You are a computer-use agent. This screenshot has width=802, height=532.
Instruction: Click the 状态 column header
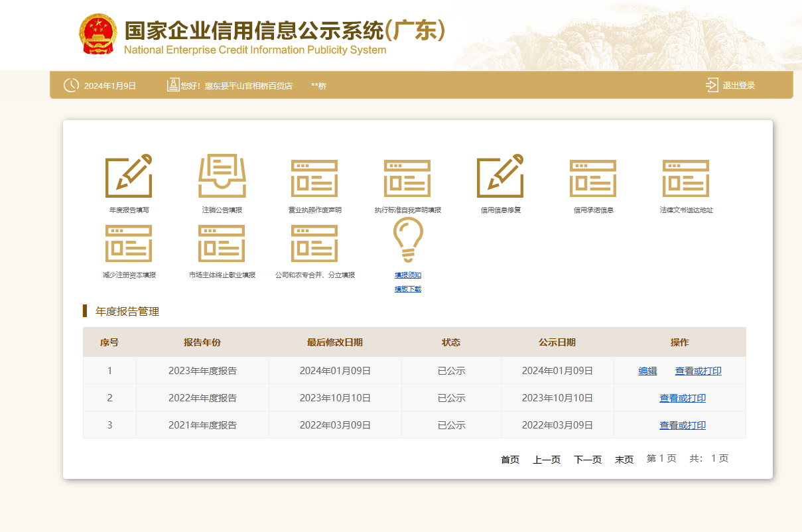click(x=451, y=342)
